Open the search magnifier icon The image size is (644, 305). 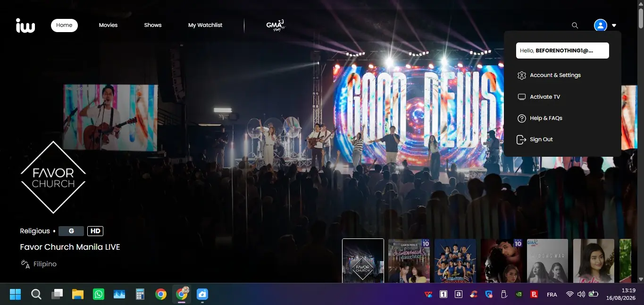pyautogui.click(x=575, y=25)
